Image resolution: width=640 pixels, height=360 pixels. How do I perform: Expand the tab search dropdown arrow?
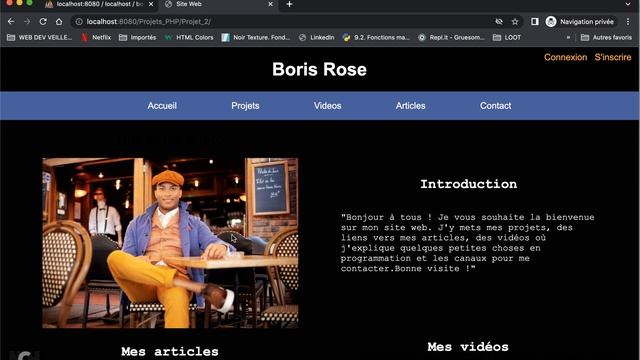pyautogui.click(x=628, y=4)
